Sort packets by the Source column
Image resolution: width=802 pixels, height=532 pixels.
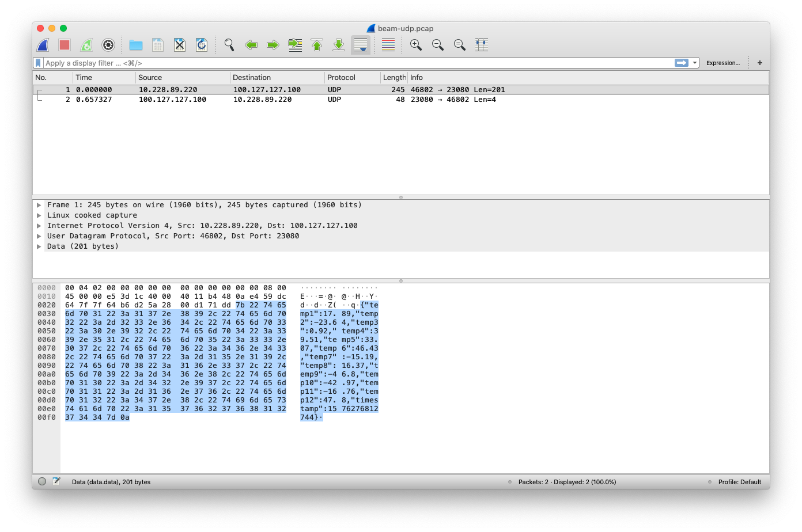183,78
